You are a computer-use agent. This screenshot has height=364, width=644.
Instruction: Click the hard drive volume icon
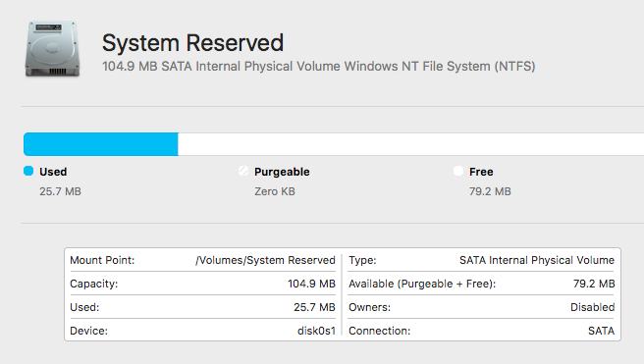coord(52,49)
